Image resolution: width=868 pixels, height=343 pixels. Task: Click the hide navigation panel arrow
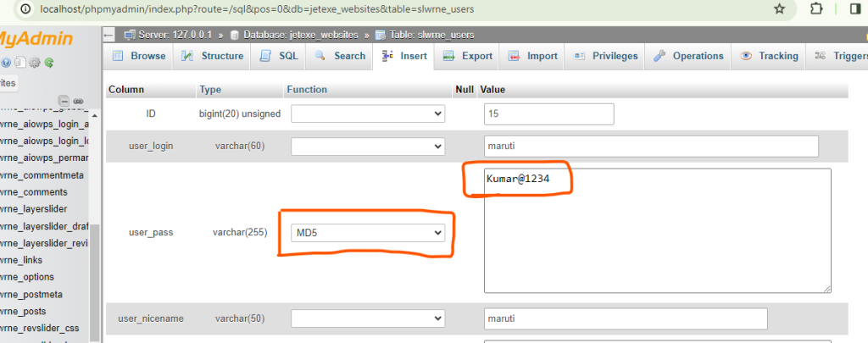[109, 35]
